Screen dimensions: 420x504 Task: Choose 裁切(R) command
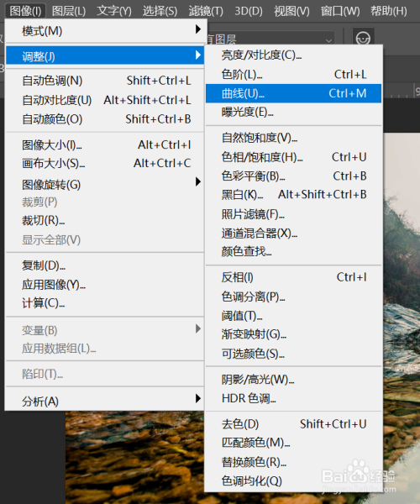(x=105, y=220)
